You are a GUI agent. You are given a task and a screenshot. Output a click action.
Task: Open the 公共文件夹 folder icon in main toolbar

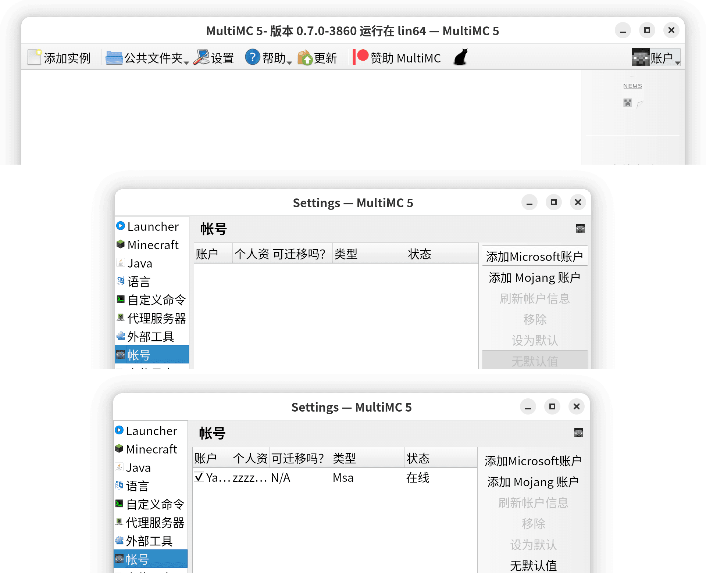tap(114, 57)
